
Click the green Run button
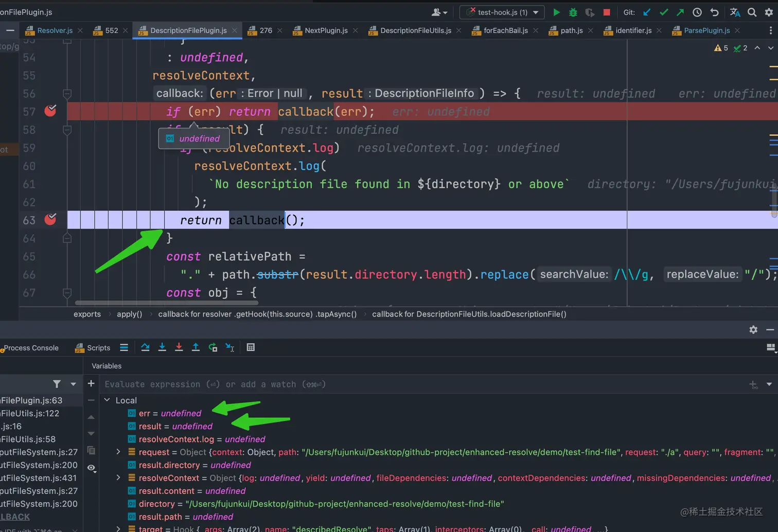point(556,12)
